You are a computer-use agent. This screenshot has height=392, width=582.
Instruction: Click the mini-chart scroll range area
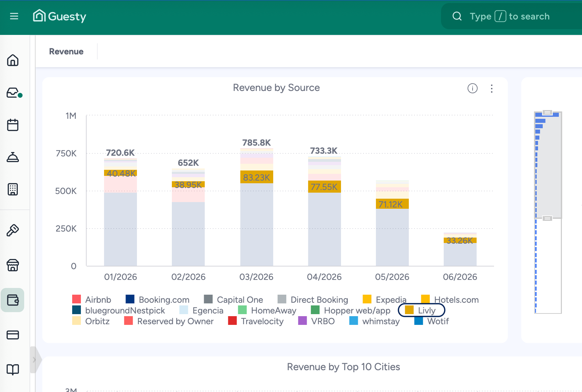[x=548, y=165]
